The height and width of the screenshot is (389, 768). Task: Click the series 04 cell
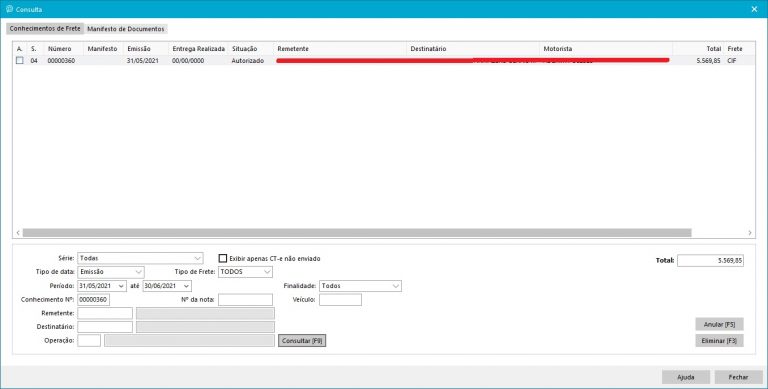tap(34, 61)
